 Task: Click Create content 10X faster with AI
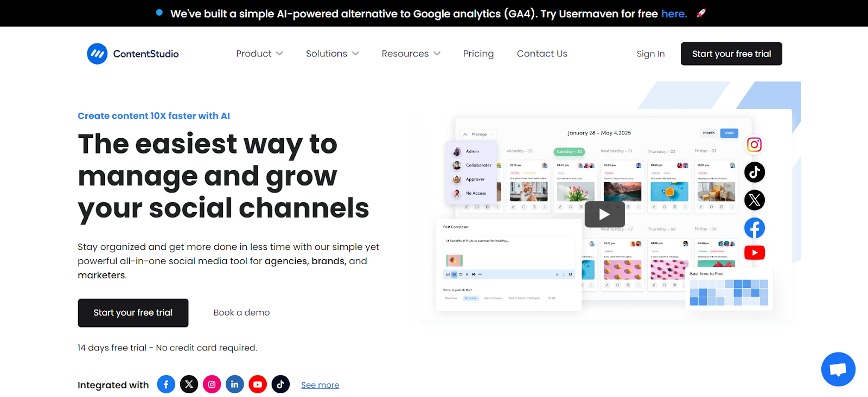pyautogui.click(x=154, y=116)
